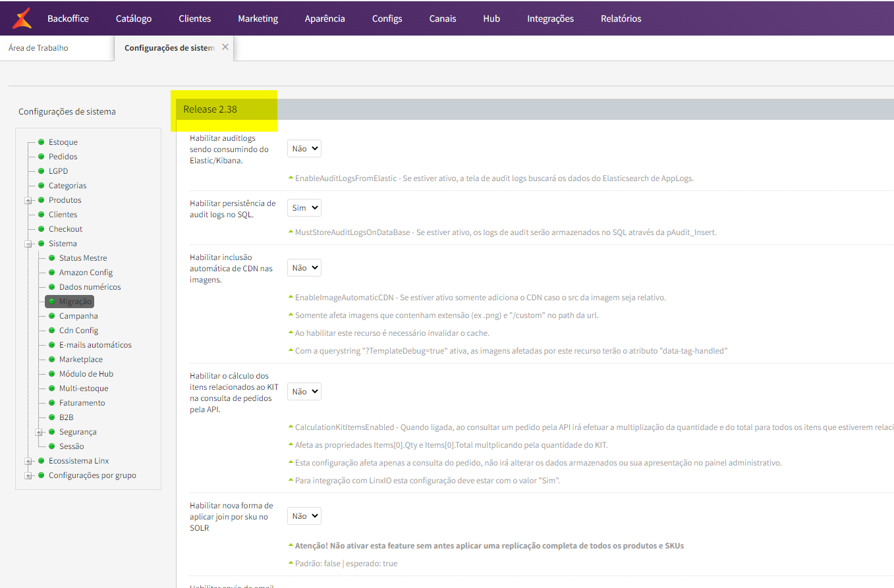Click the MustStoreAuditLogsOnDataBase description text
Image resolution: width=894 pixels, height=588 pixels.
click(x=505, y=232)
